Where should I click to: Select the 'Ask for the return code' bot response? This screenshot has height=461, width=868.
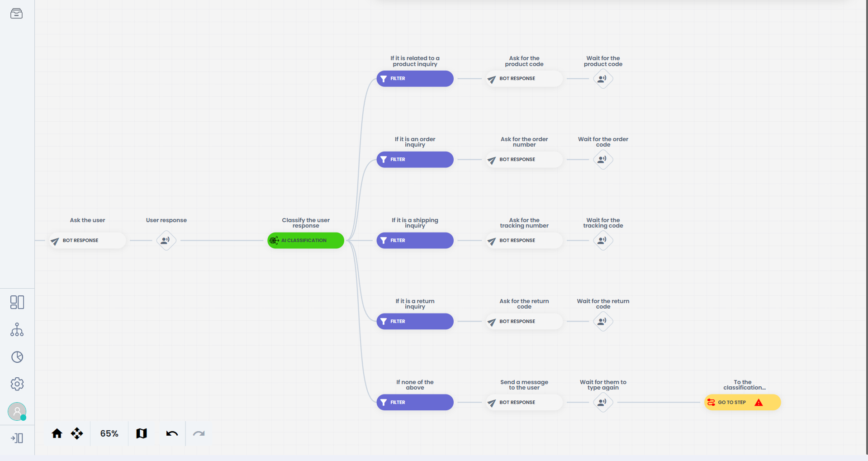click(524, 322)
